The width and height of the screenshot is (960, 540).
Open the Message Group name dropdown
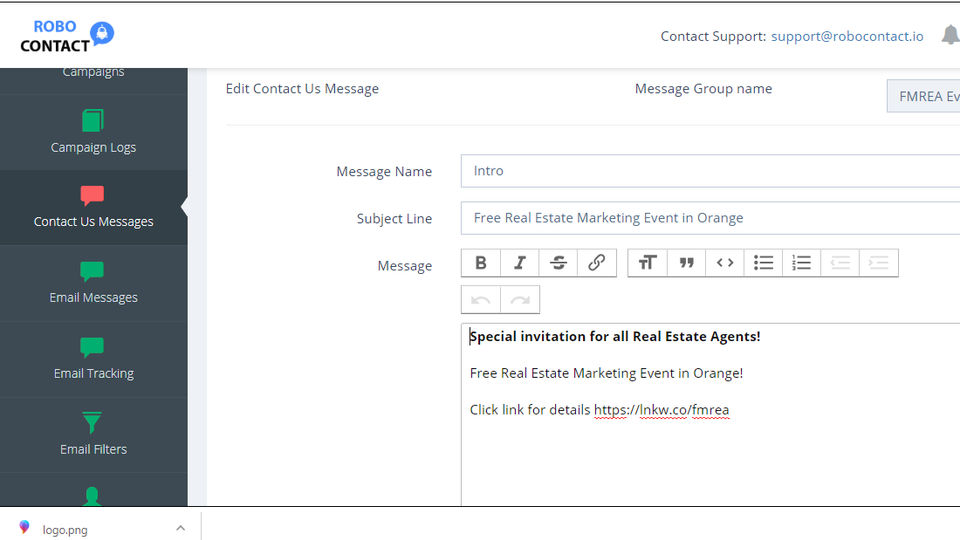tap(923, 96)
